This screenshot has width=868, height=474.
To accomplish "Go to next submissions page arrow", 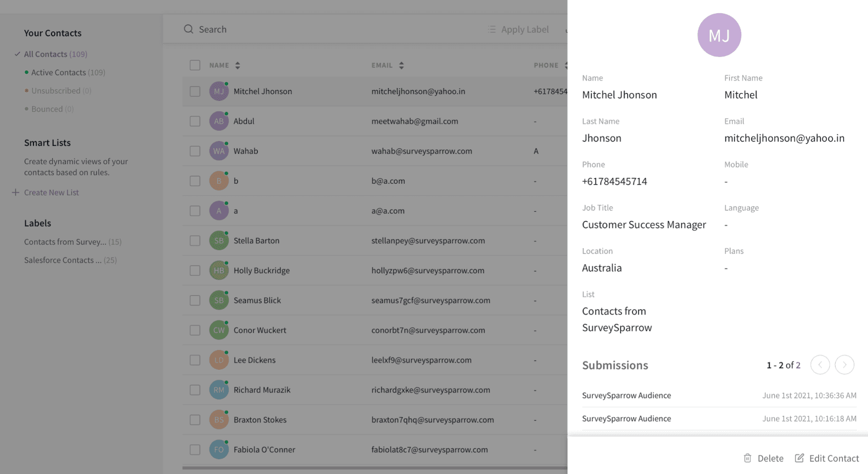I will click(x=844, y=365).
